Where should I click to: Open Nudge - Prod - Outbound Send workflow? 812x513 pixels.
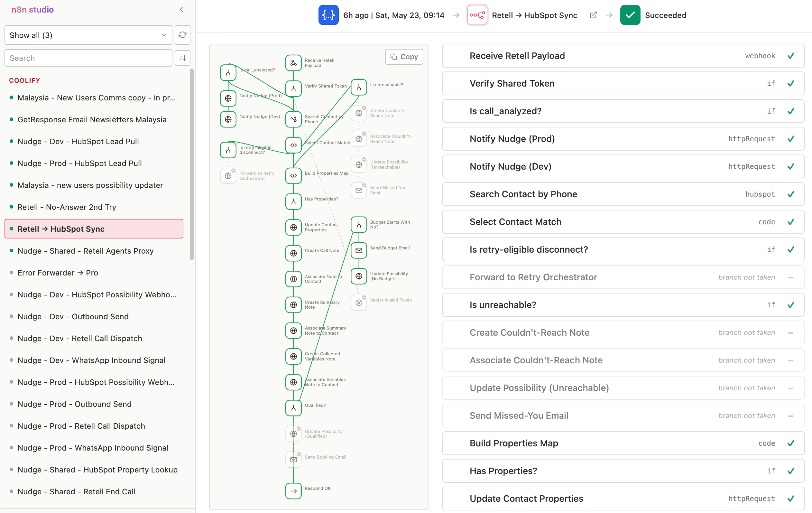94,404
